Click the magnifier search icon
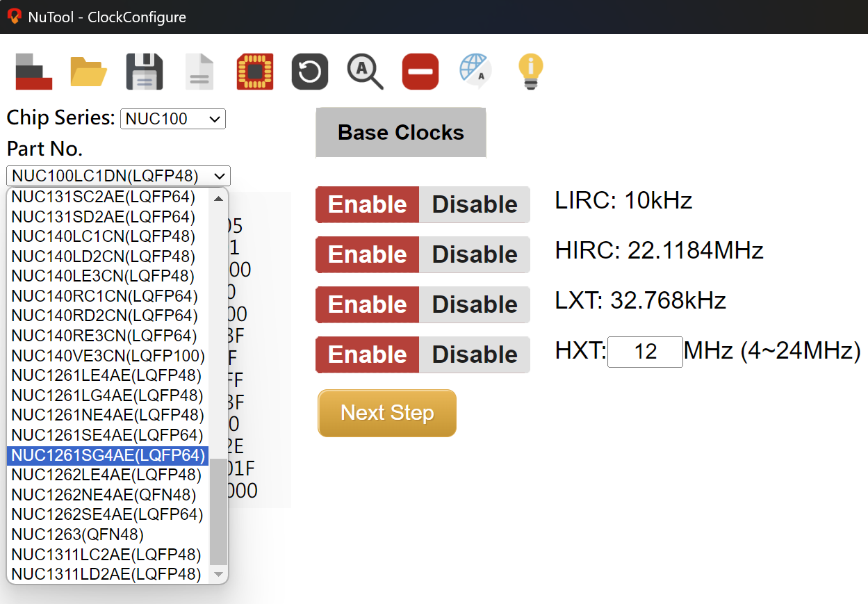 [365, 72]
